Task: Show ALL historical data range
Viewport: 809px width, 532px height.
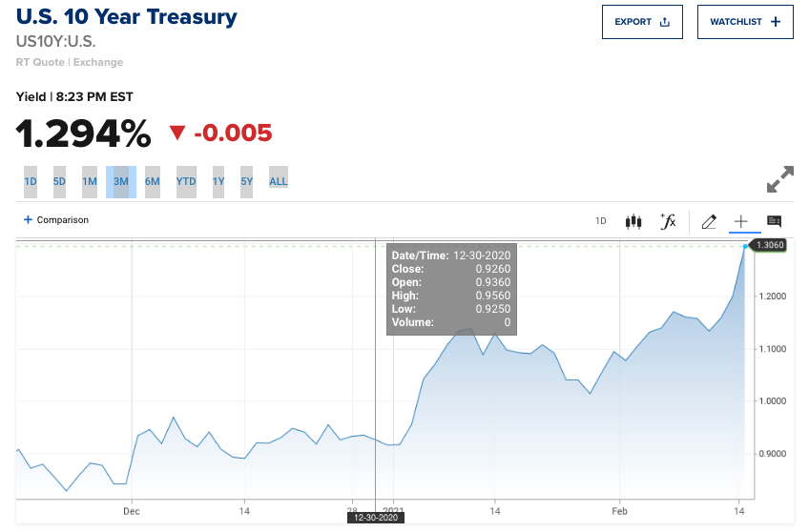Action: (x=279, y=181)
